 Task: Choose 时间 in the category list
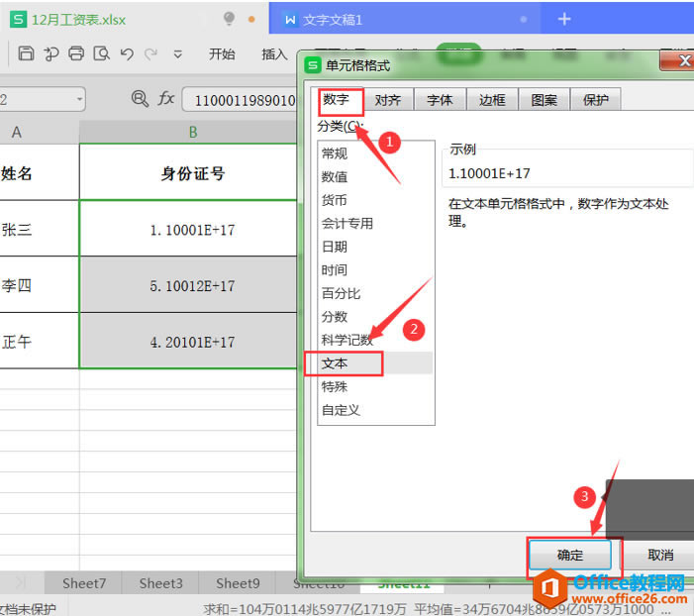click(x=376, y=270)
